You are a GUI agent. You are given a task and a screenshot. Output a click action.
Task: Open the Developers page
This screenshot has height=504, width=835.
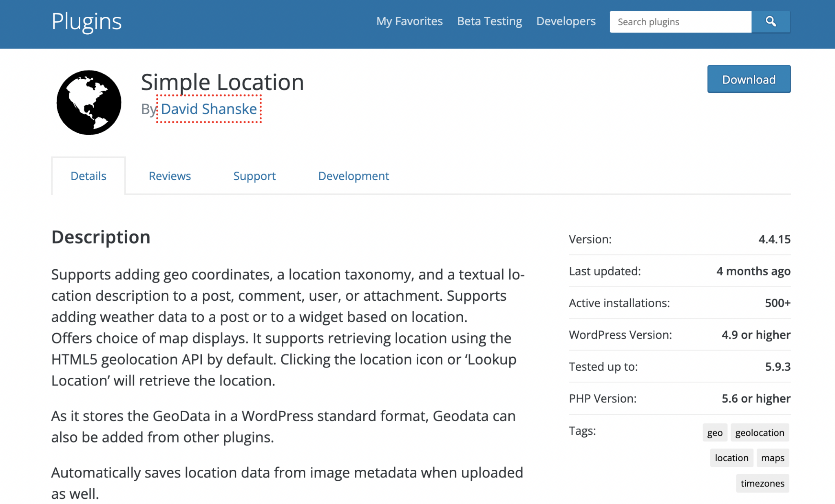[566, 21]
